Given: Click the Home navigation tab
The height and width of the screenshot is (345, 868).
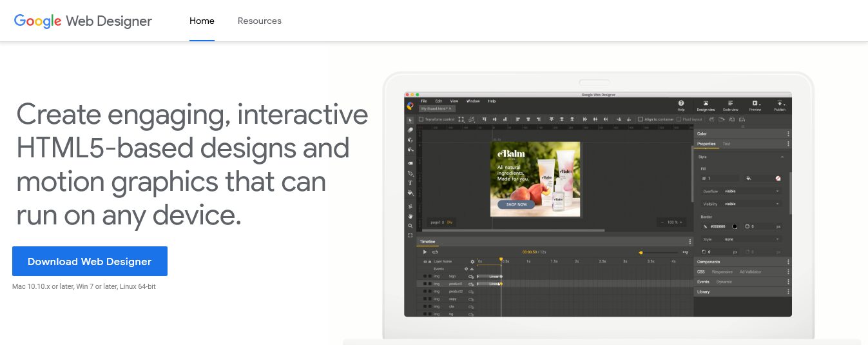Looking at the screenshot, I should click(x=202, y=21).
